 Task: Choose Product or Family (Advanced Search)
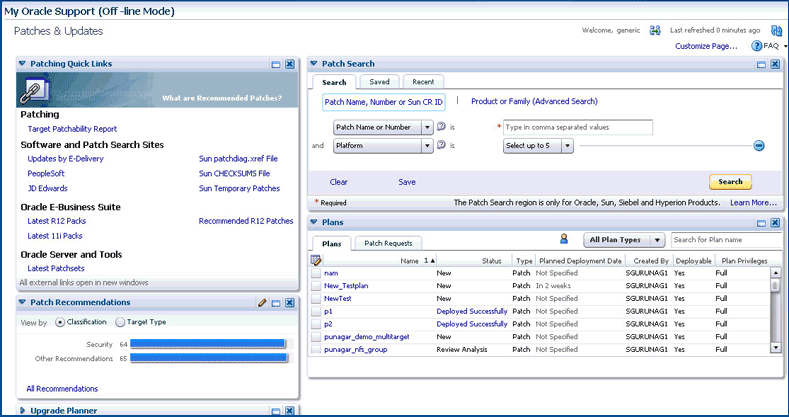click(534, 101)
